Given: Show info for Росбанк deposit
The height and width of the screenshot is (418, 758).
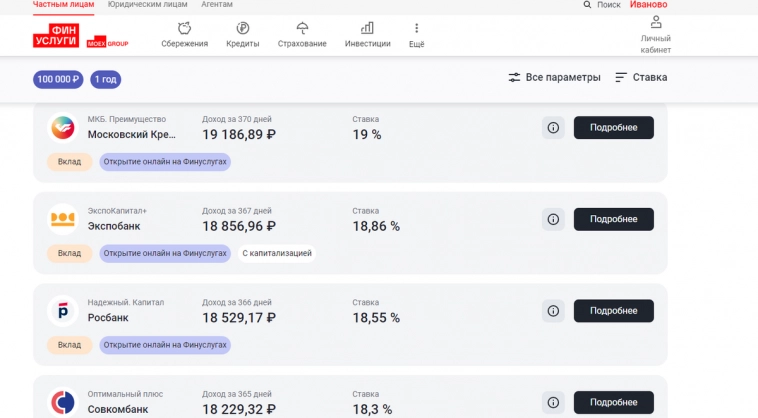Looking at the screenshot, I should pyautogui.click(x=553, y=311).
